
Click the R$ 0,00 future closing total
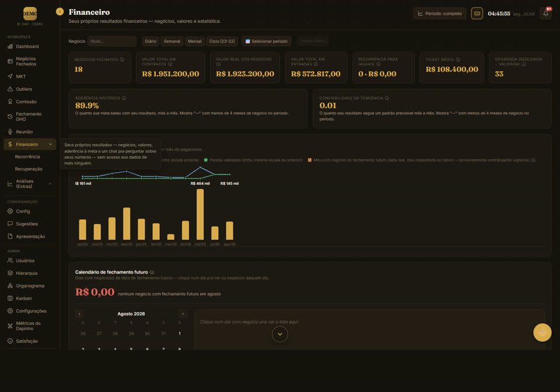click(x=94, y=292)
